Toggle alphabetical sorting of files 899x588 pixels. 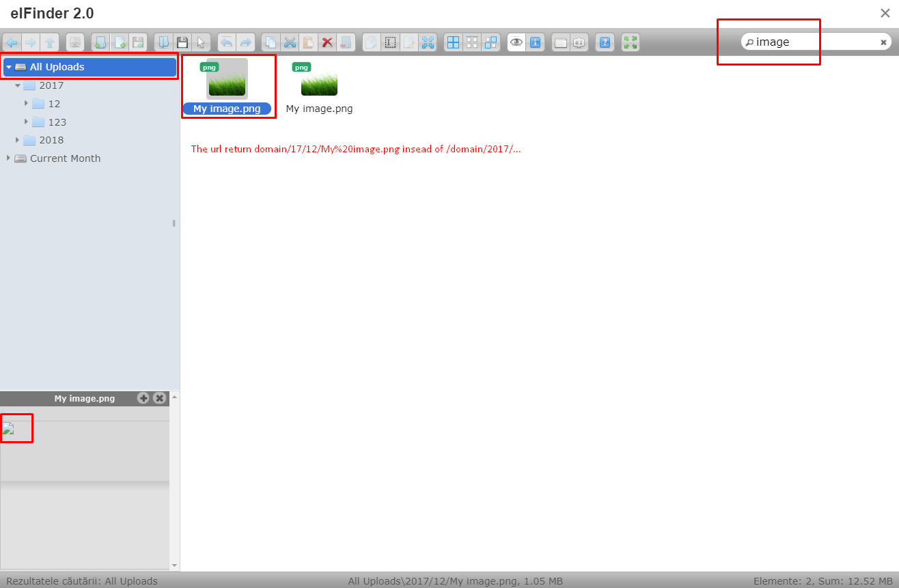point(579,42)
